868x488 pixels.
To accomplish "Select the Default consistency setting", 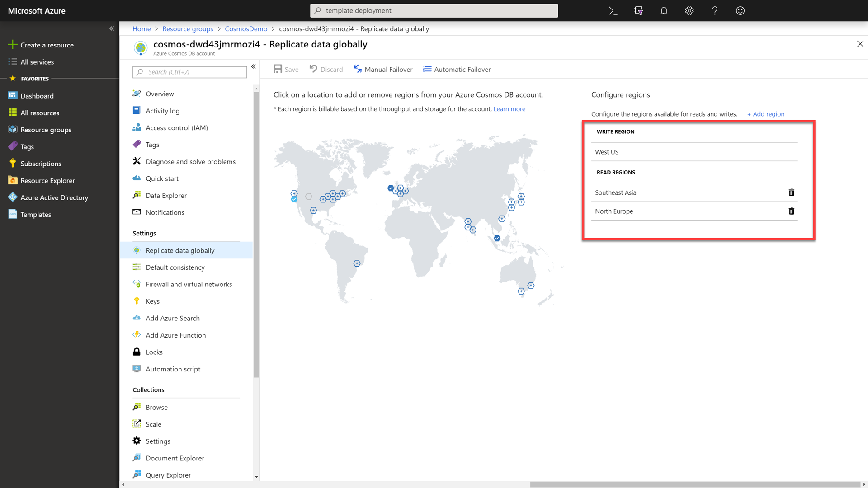I will point(175,267).
